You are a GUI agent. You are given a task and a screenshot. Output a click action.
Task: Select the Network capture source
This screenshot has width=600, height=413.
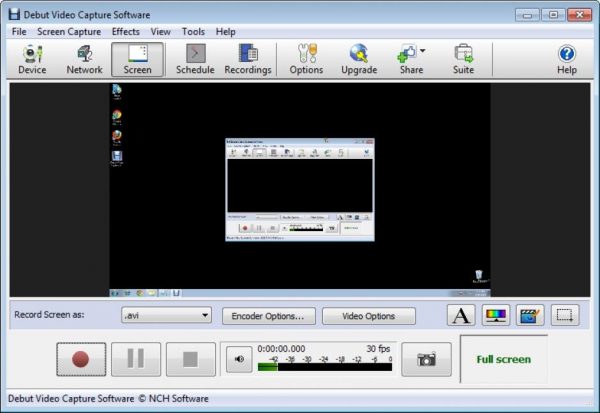pos(85,60)
